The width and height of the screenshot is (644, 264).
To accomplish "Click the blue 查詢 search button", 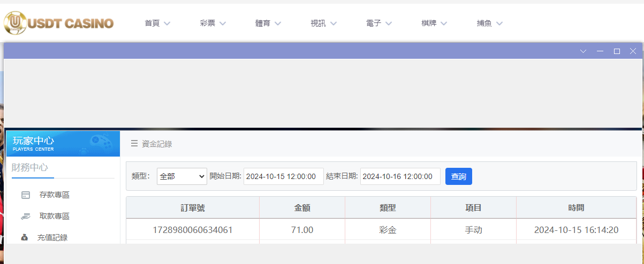I will pyautogui.click(x=458, y=176).
